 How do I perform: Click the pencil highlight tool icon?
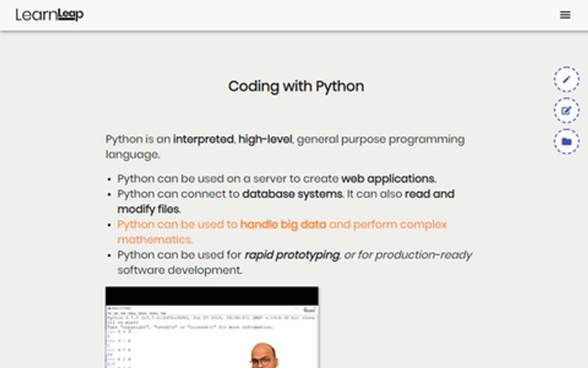pyautogui.click(x=566, y=80)
